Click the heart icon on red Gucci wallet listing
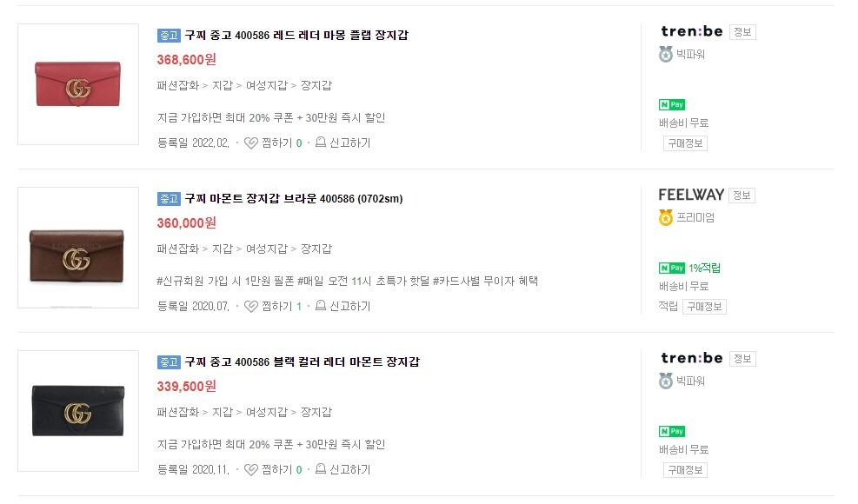 [x=250, y=143]
